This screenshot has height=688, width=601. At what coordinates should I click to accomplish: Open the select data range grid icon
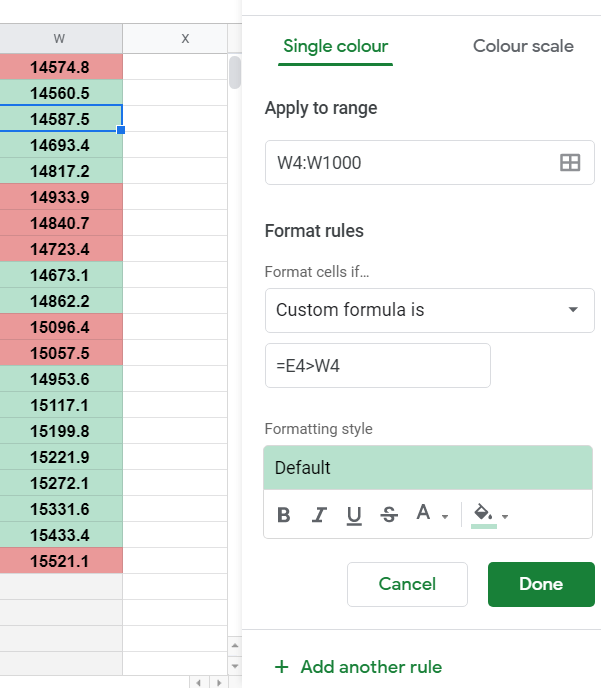(570, 163)
